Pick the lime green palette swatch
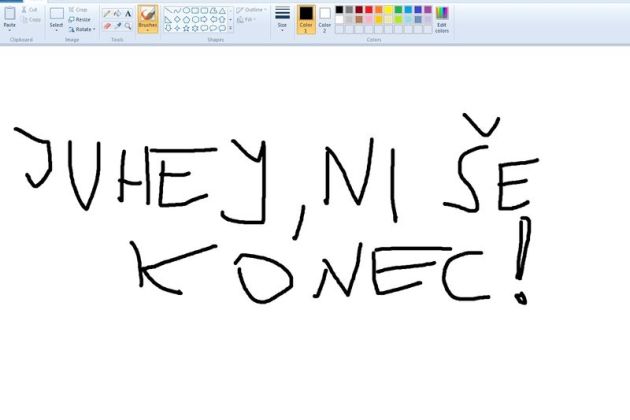The image size is (630, 420). [x=398, y=19]
